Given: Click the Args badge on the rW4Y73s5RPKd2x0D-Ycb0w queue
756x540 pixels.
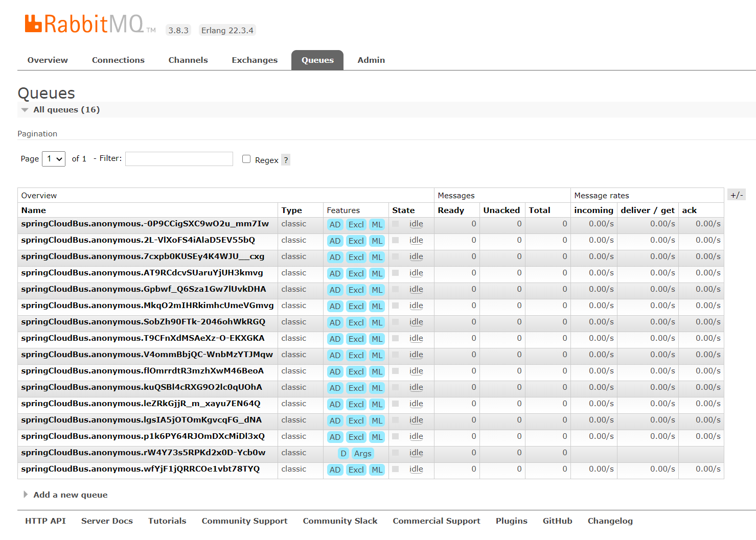Looking at the screenshot, I should click(363, 454).
